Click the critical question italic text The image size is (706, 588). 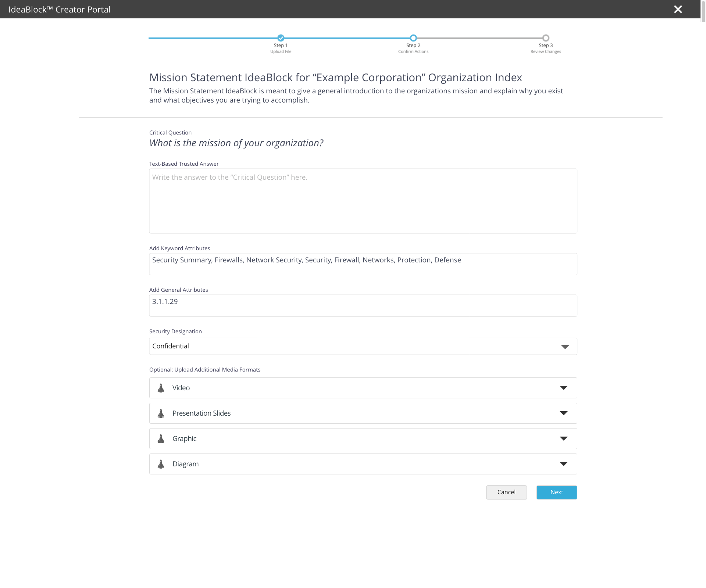click(x=236, y=143)
